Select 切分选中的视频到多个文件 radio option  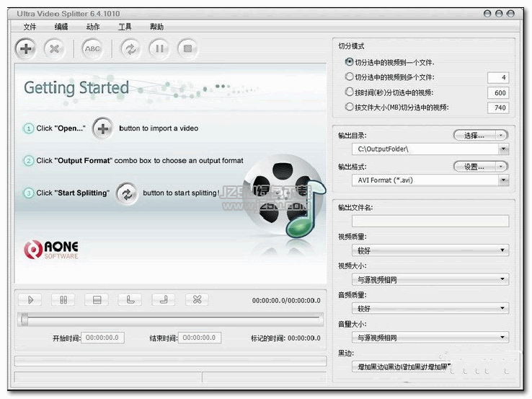tap(350, 77)
